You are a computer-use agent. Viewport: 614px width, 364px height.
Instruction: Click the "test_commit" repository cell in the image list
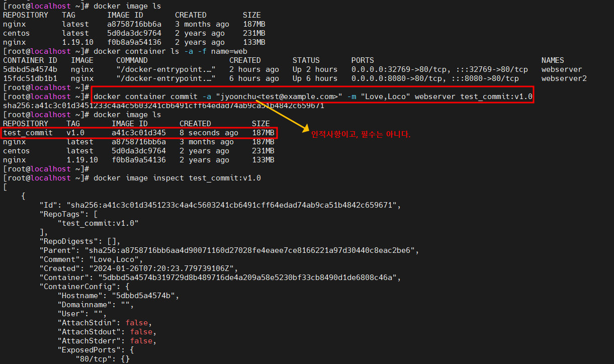click(x=28, y=133)
